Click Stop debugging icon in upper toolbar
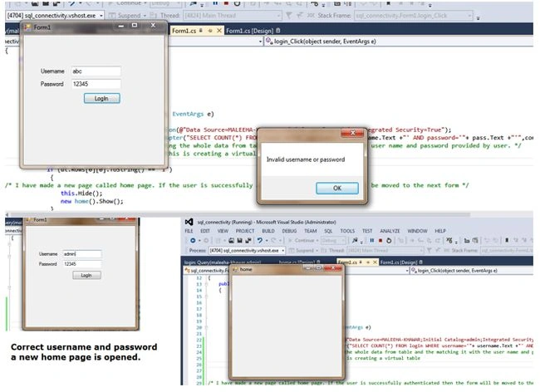 coord(226,3)
